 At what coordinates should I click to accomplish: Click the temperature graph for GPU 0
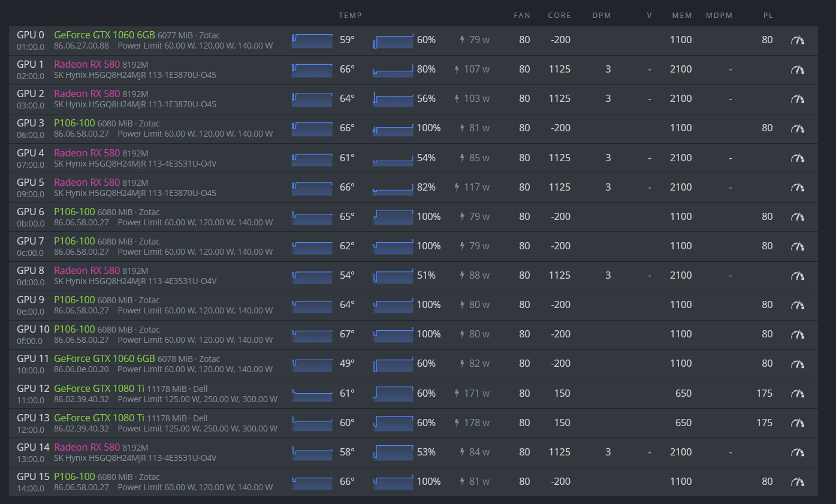click(x=312, y=41)
